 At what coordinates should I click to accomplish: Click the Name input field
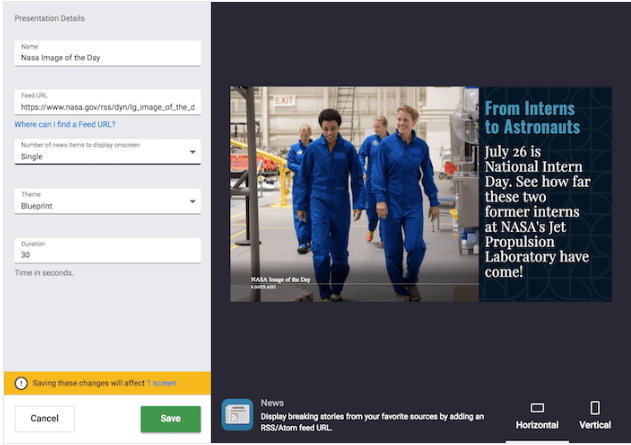(x=107, y=53)
